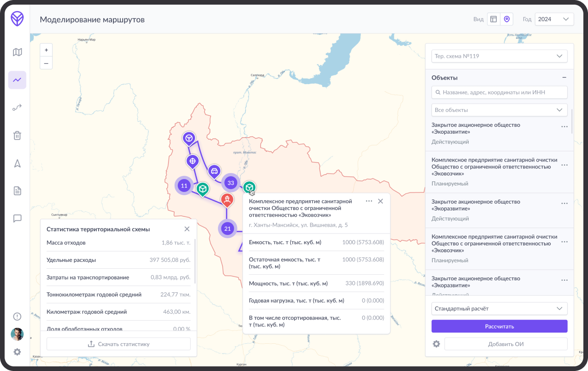Open the waste trash bin sidebar icon
Viewport: 588px width, 371px height.
coord(17,136)
